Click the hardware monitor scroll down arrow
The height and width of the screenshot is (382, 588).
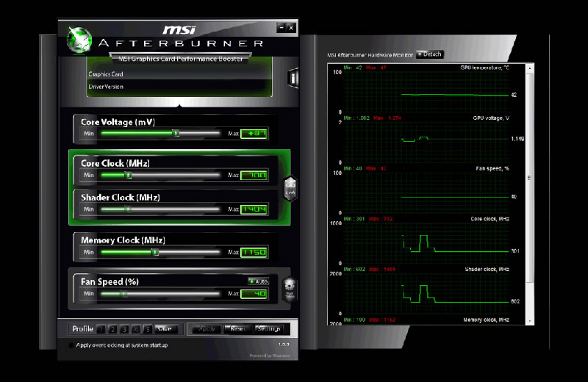click(529, 321)
